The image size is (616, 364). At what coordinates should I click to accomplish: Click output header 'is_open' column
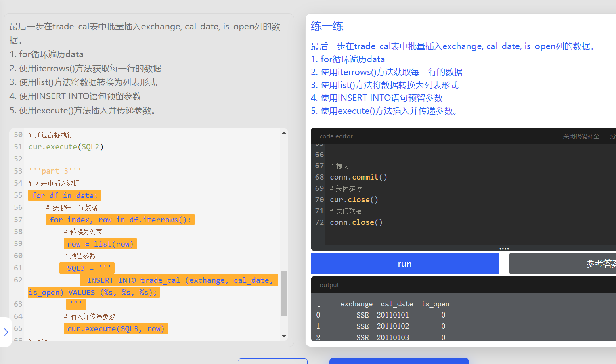(435, 304)
